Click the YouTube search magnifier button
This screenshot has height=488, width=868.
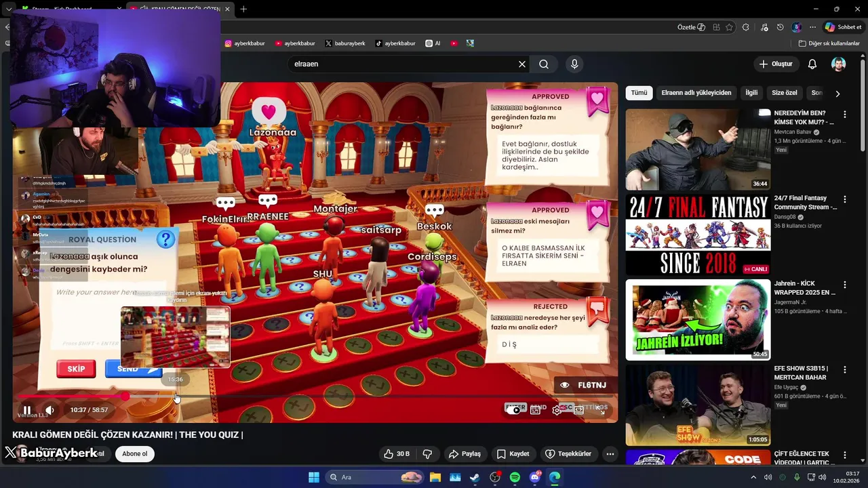tap(544, 64)
